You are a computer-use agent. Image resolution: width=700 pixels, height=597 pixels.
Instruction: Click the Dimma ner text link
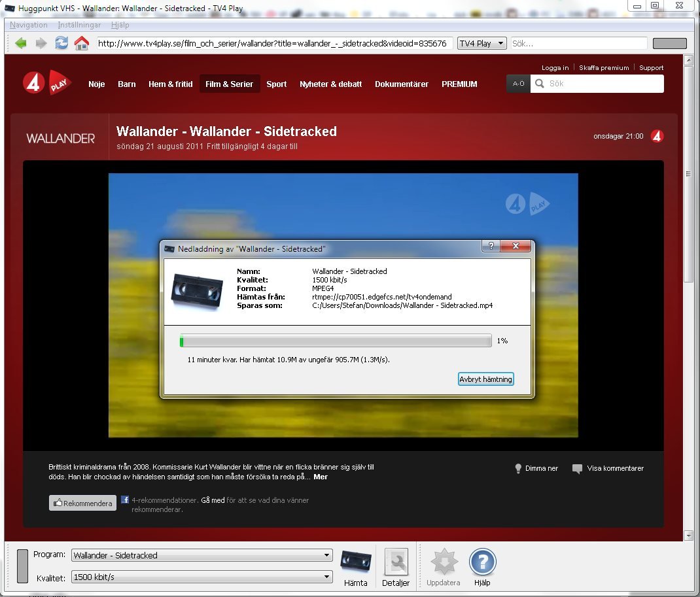coord(542,468)
